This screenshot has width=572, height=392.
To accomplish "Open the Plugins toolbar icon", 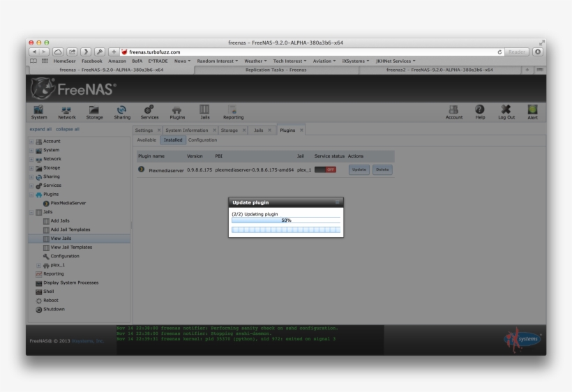I will (177, 112).
